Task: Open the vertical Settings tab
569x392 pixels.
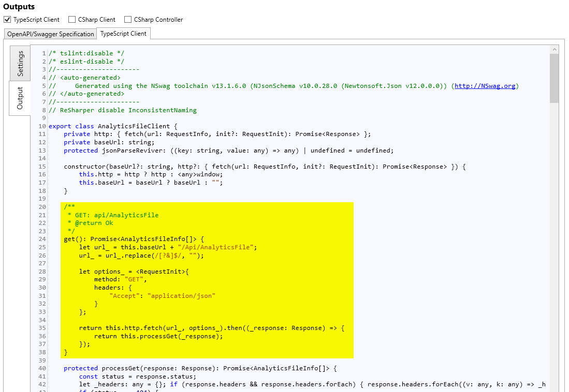Action: tap(20, 64)
